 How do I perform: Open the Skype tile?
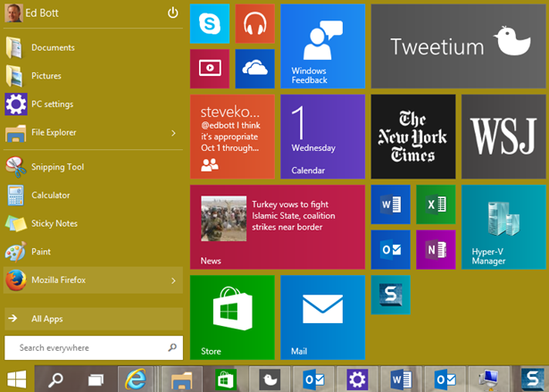tap(210, 23)
